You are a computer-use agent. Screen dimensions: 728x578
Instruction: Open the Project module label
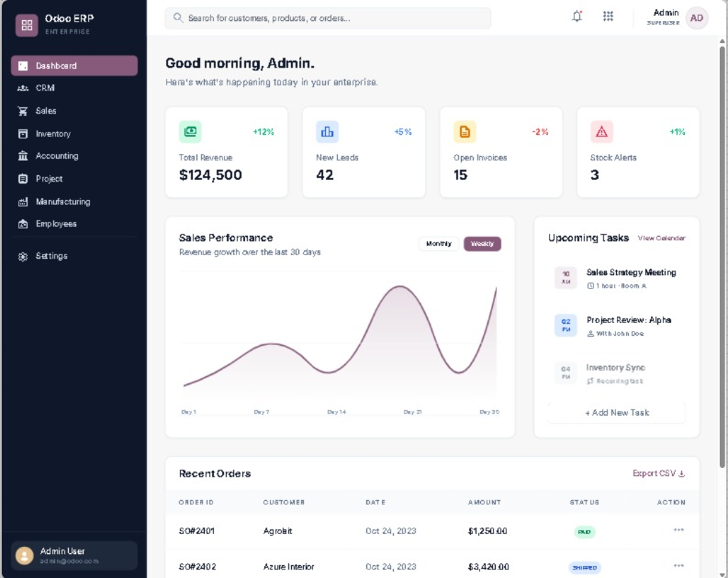[x=50, y=179]
